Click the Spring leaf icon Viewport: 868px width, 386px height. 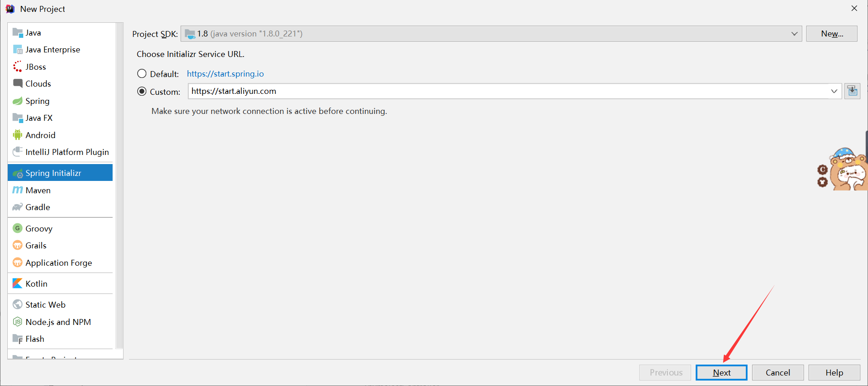pos(18,101)
